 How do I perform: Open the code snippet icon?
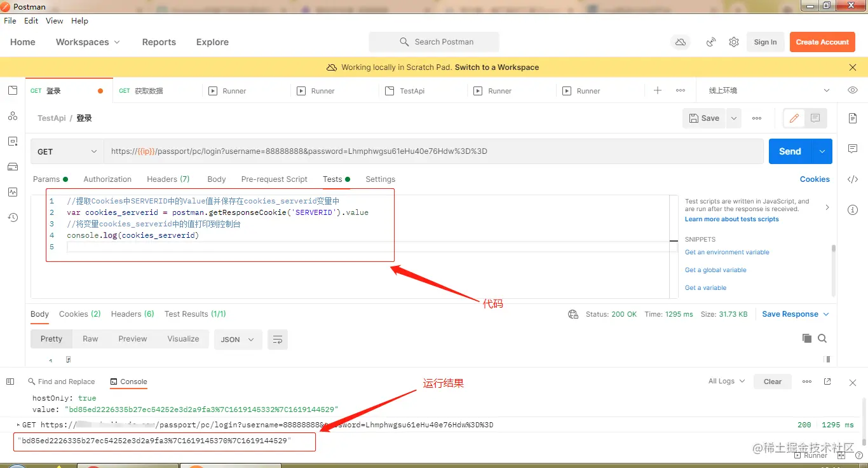[853, 179]
